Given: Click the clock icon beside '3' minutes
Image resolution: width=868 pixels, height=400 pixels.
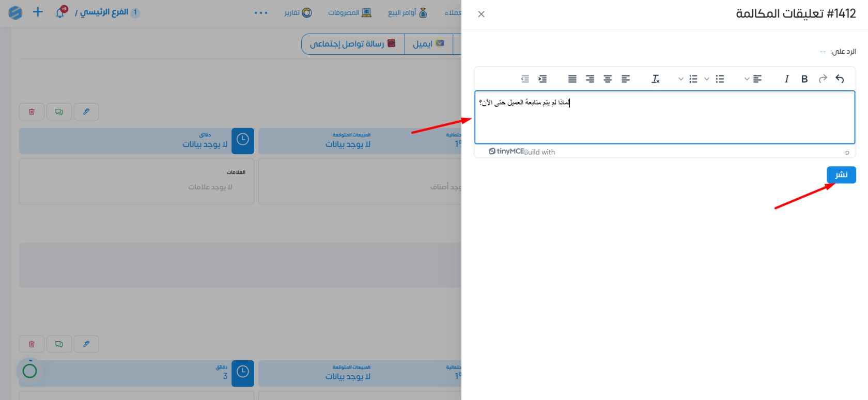Looking at the screenshot, I should [x=243, y=373].
